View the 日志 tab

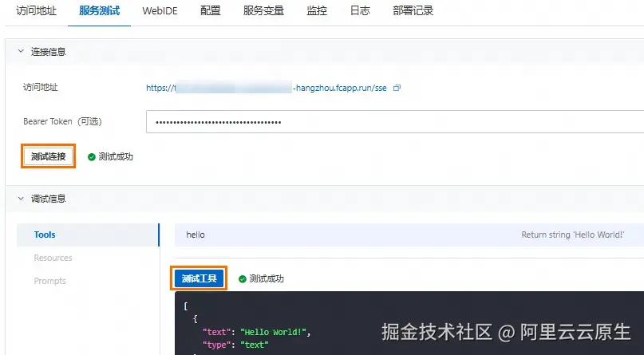coord(360,10)
